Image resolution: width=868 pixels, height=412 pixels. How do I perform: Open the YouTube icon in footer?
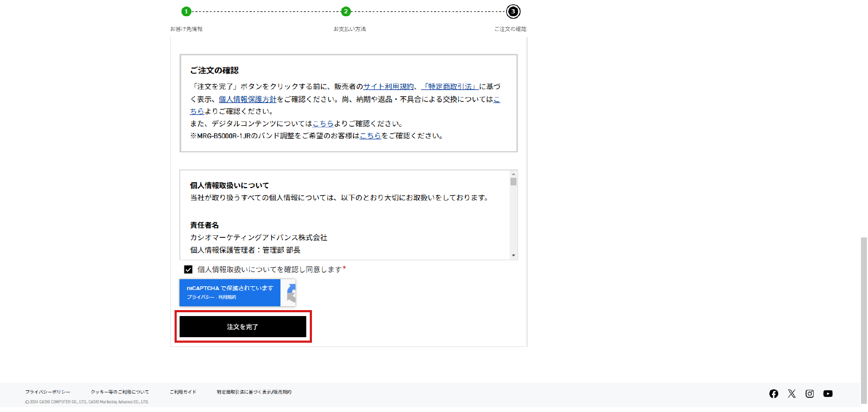coord(828,394)
